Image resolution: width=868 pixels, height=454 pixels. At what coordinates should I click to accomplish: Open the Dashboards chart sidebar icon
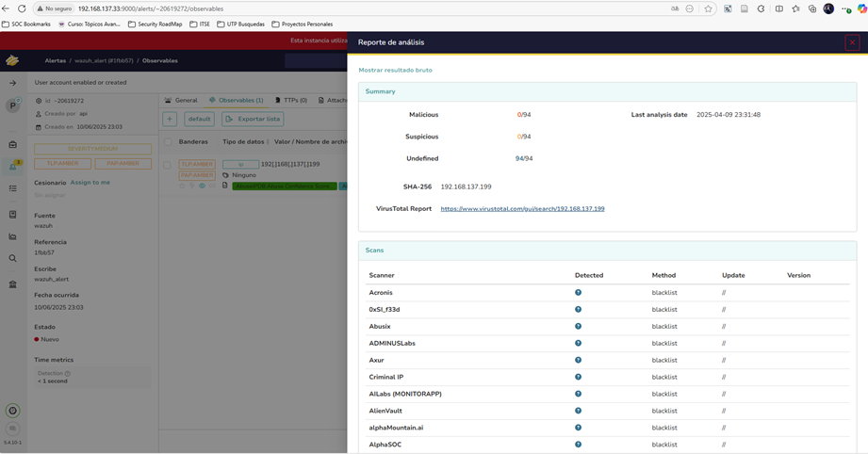pyautogui.click(x=13, y=236)
